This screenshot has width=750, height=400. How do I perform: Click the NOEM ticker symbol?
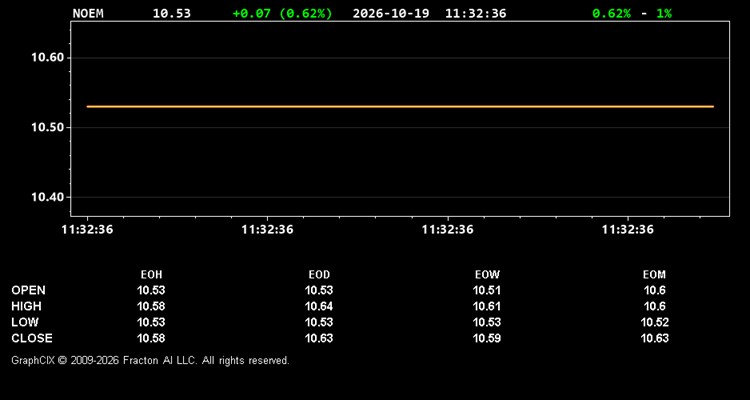pyautogui.click(x=88, y=13)
